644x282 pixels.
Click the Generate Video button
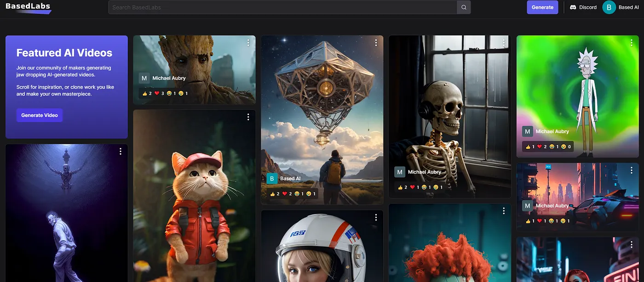coord(40,115)
